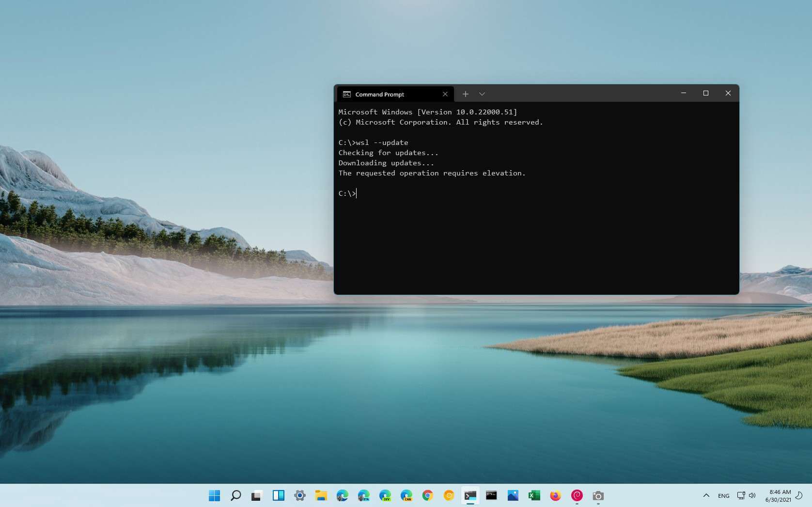
Task: Open File Explorer
Action: pos(321,495)
